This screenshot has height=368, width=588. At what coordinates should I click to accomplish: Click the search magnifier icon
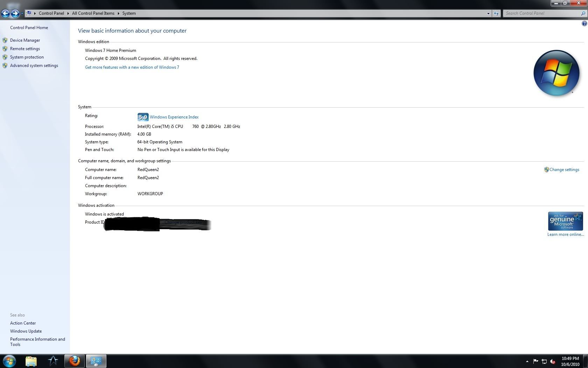click(583, 13)
